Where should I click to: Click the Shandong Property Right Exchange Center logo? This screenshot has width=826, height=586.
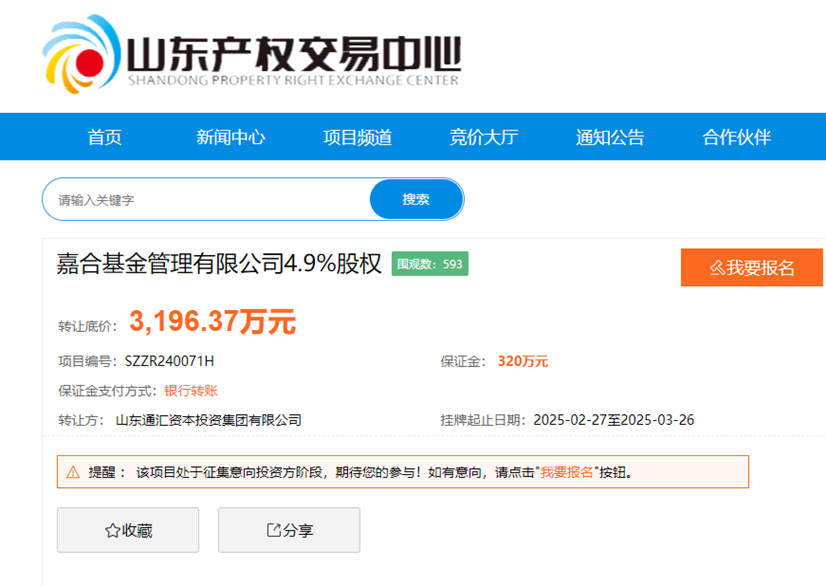(x=250, y=55)
